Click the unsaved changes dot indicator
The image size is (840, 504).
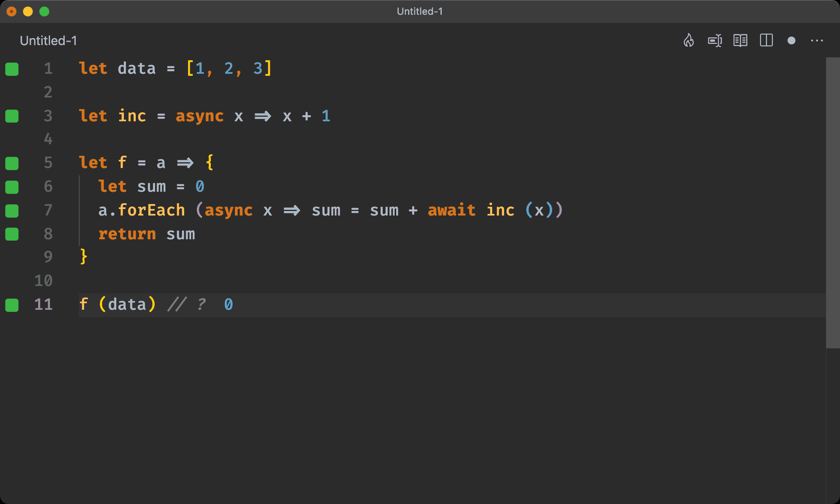pos(791,41)
